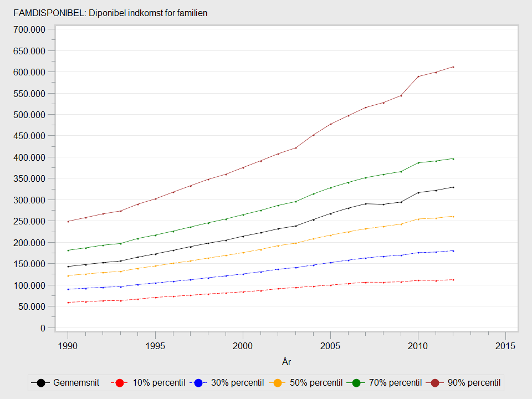Click the x-axis title 'År'

tap(287, 362)
